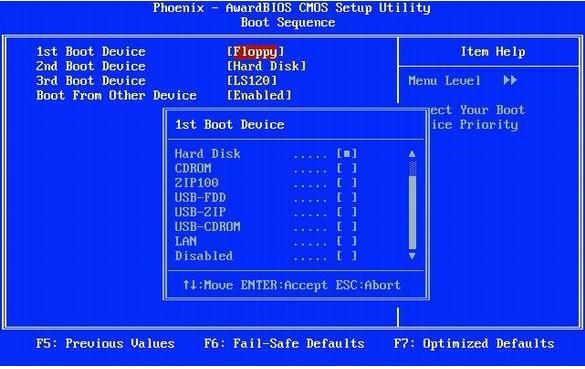Click the 'Boot Sequence' page title

click(x=288, y=22)
